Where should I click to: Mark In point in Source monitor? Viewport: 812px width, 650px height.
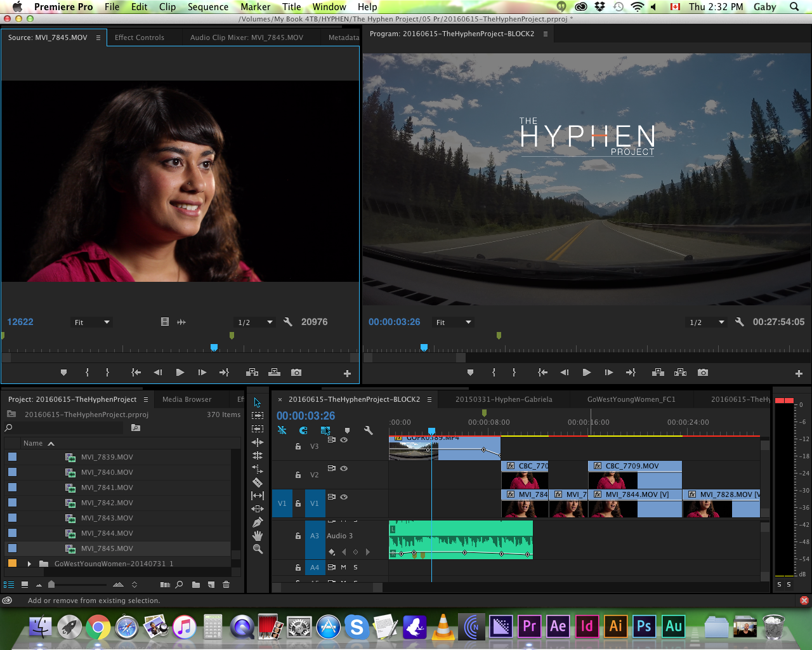coord(88,373)
